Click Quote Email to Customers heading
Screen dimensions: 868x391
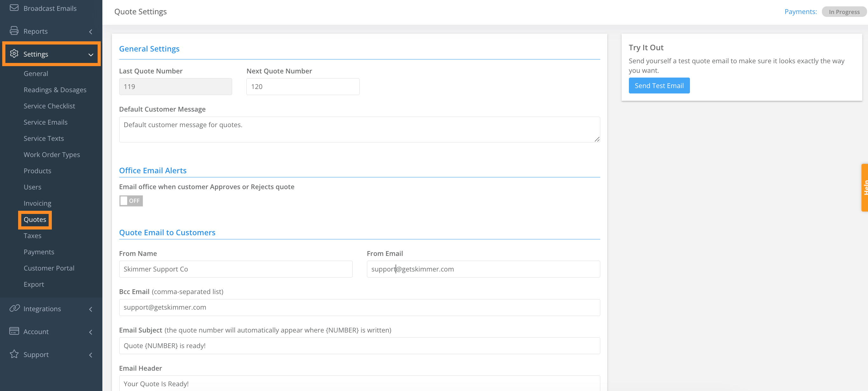pyautogui.click(x=167, y=232)
